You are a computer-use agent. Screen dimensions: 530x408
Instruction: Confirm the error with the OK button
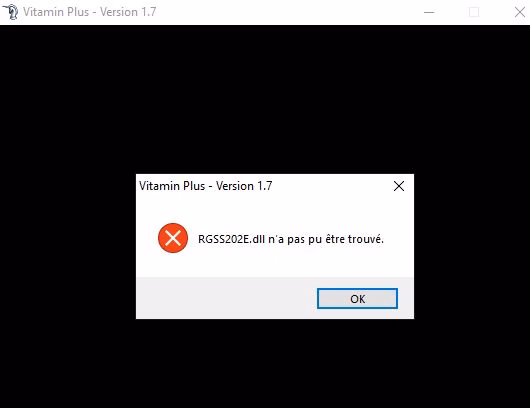coord(357,298)
